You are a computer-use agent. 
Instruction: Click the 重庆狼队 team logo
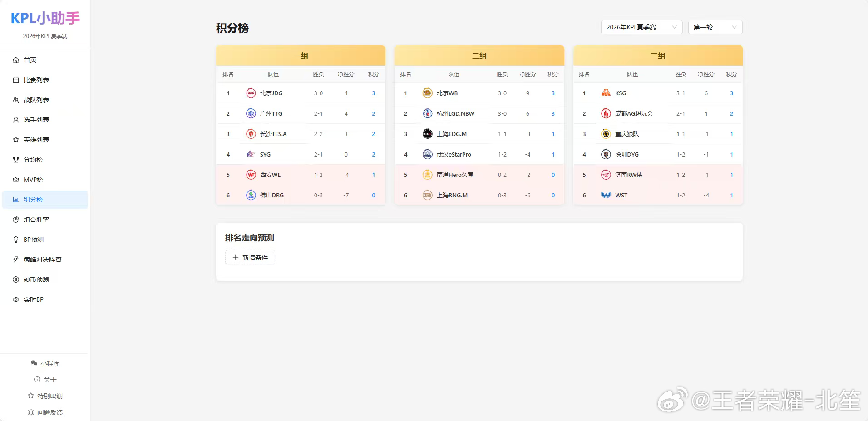pyautogui.click(x=606, y=134)
